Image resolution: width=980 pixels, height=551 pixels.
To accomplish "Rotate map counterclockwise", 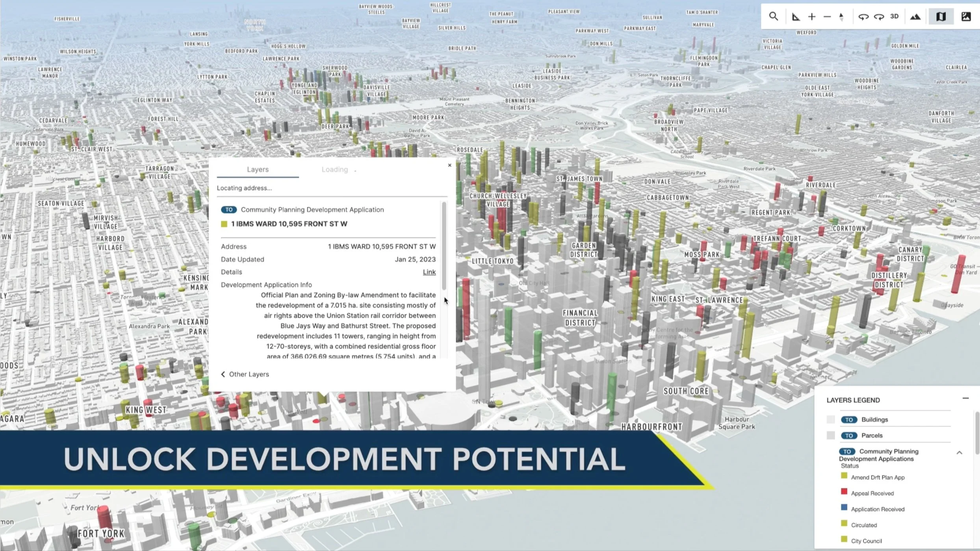I will pos(863,17).
